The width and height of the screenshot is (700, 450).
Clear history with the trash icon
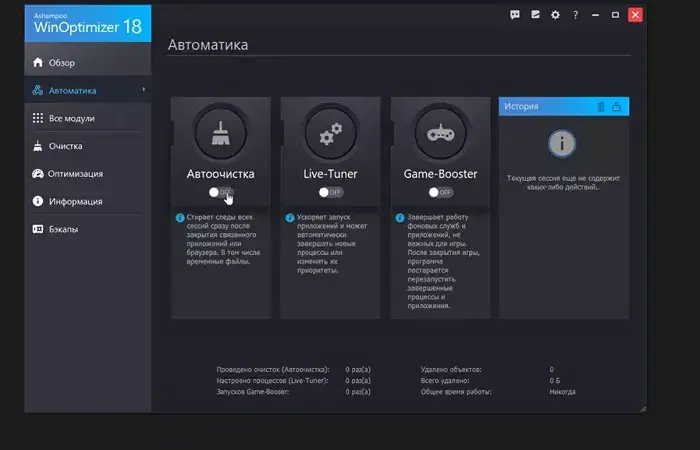[x=601, y=106]
